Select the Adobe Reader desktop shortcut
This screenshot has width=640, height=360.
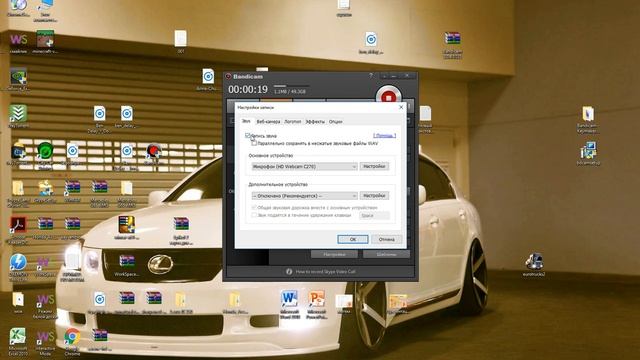tap(18, 230)
